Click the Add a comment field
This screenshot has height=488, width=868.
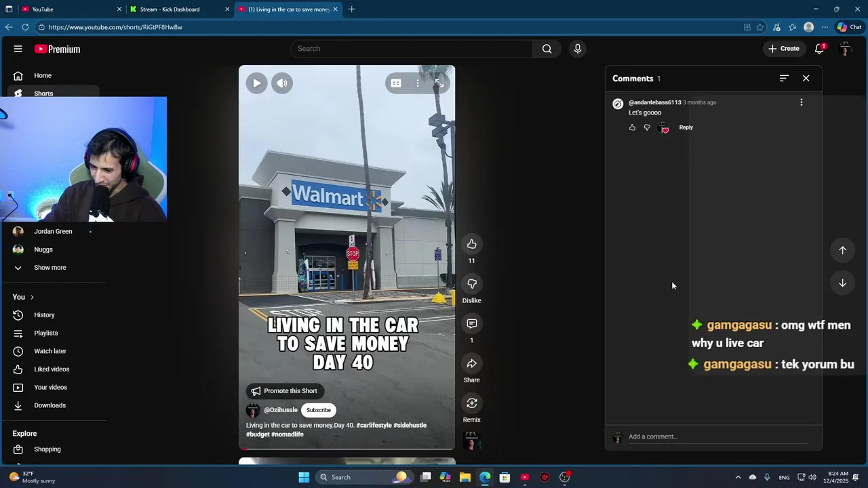(x=717, y=436)
